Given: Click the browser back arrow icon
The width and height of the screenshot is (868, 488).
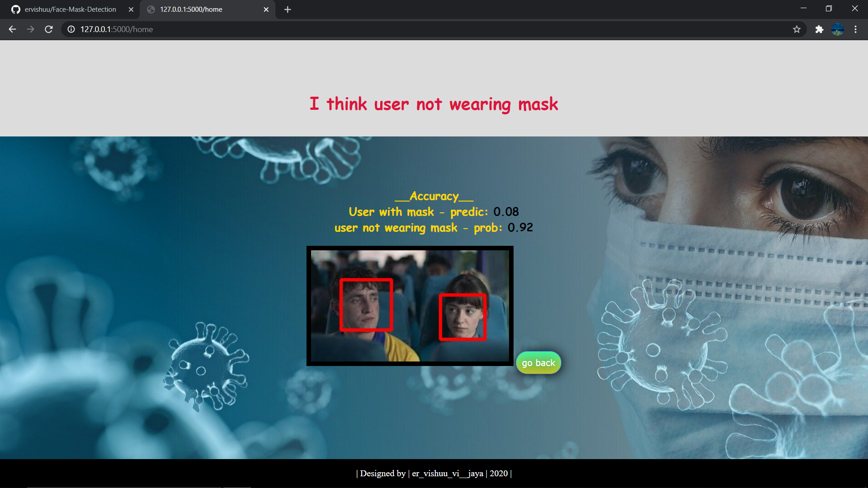Looking at the screenshot, I should [12, 29].
